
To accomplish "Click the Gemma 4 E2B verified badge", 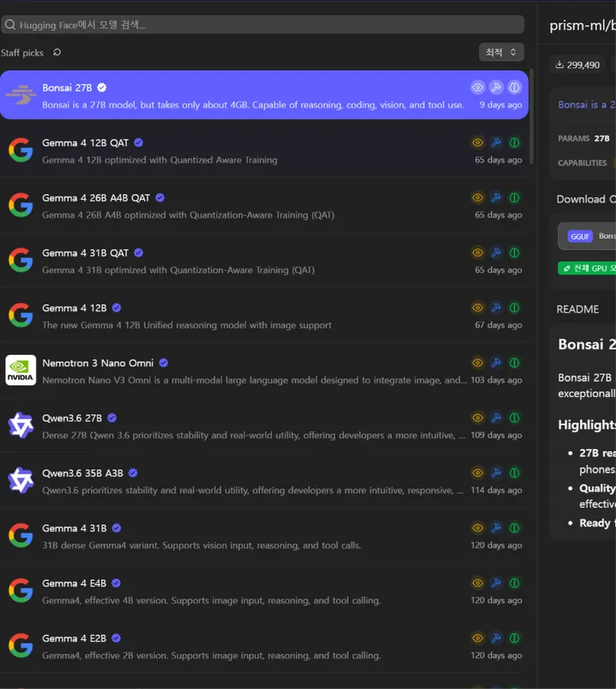I will (x=116, y=638).
